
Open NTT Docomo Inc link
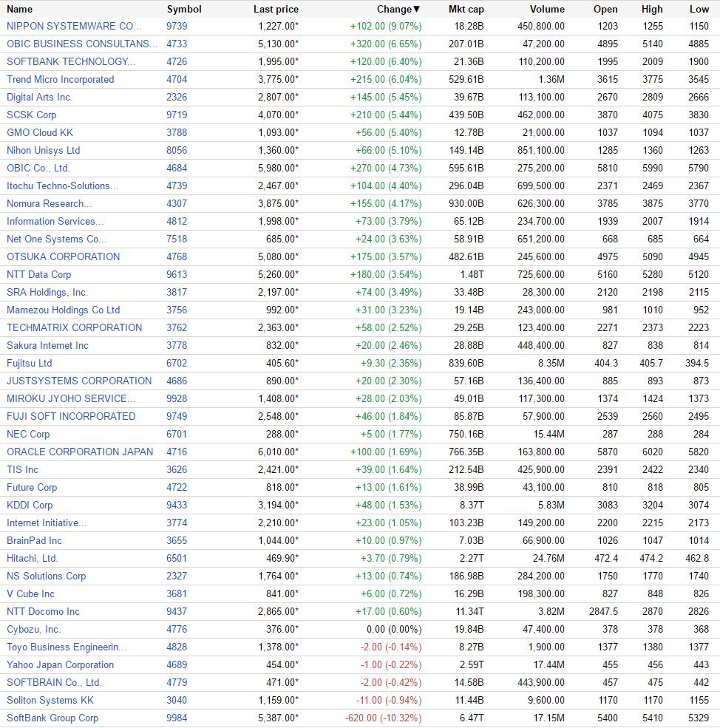pos(43,611)
